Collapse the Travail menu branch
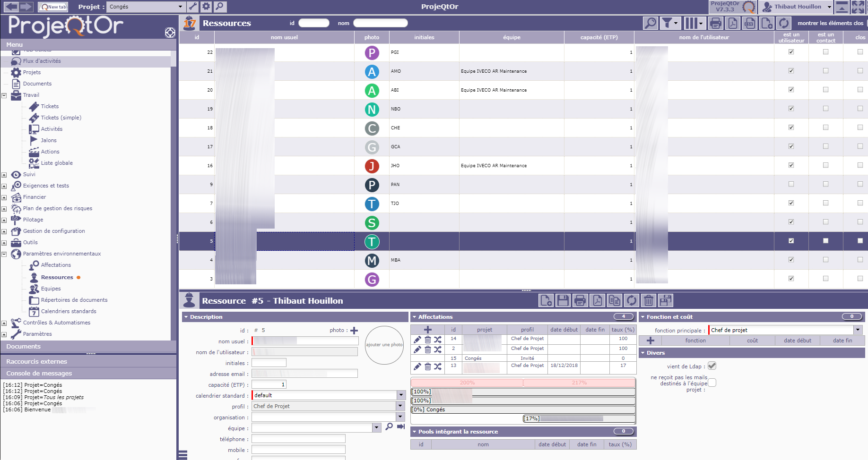Screen dimensions: 868x460 4,95
